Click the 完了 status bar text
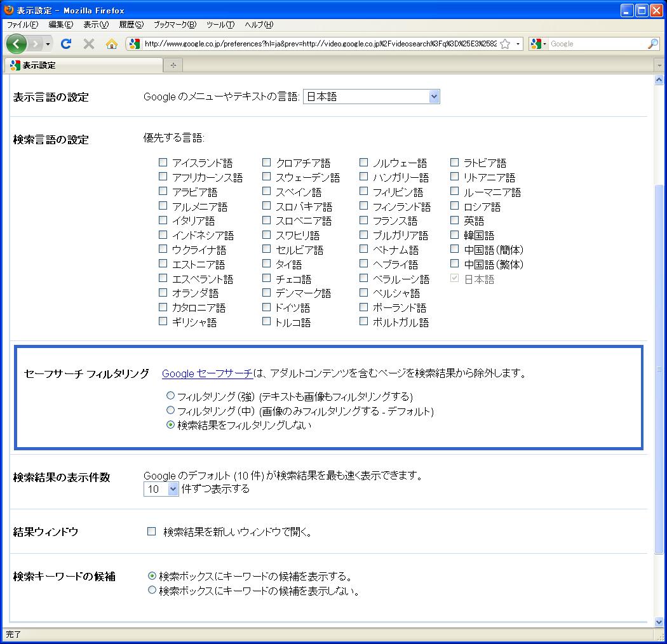Viewport: 667px width, 644px height. 13,634
